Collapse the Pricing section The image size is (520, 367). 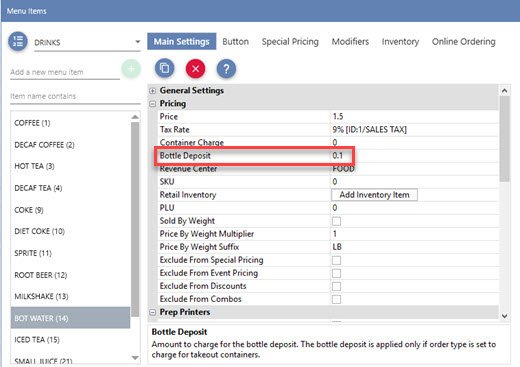(x=153, y=104)
